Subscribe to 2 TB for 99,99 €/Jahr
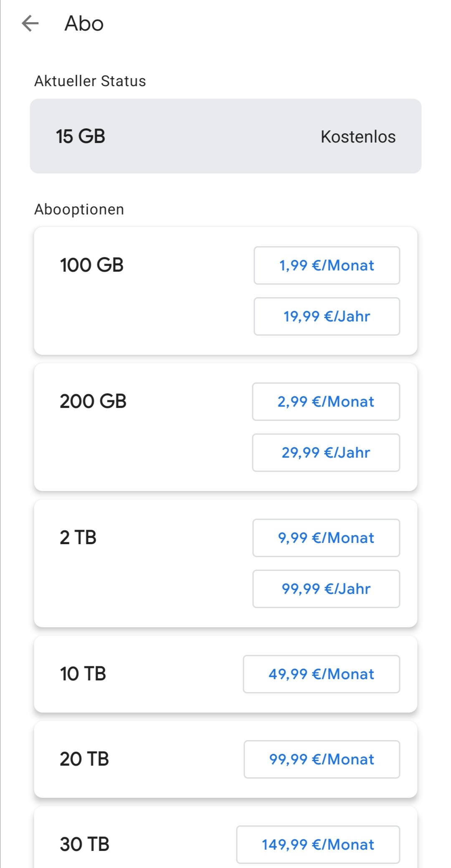This screenshot has width=451, height=868. point(326,589)
